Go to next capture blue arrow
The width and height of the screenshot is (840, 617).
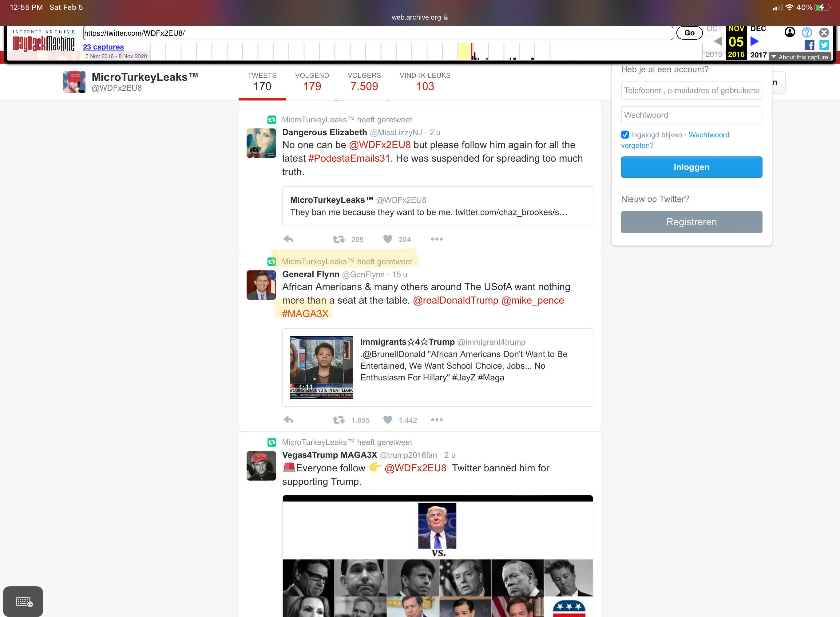755,41
